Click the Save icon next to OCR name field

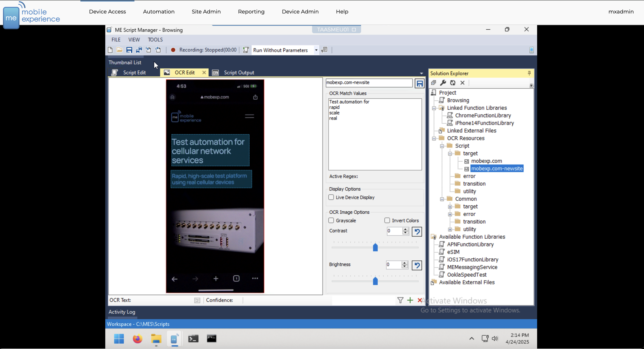coord(419,83)
